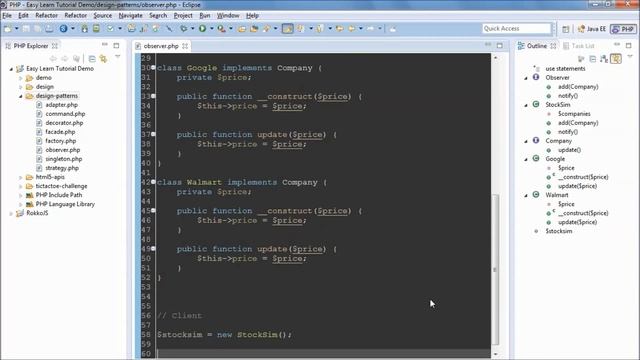Expand the RokkoJS project

[11, 213]
